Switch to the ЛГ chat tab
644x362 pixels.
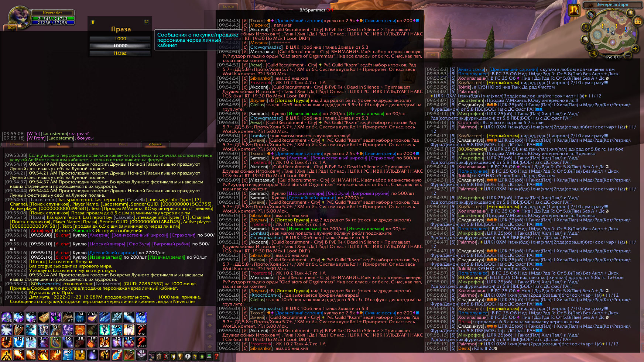coord(58,144)
